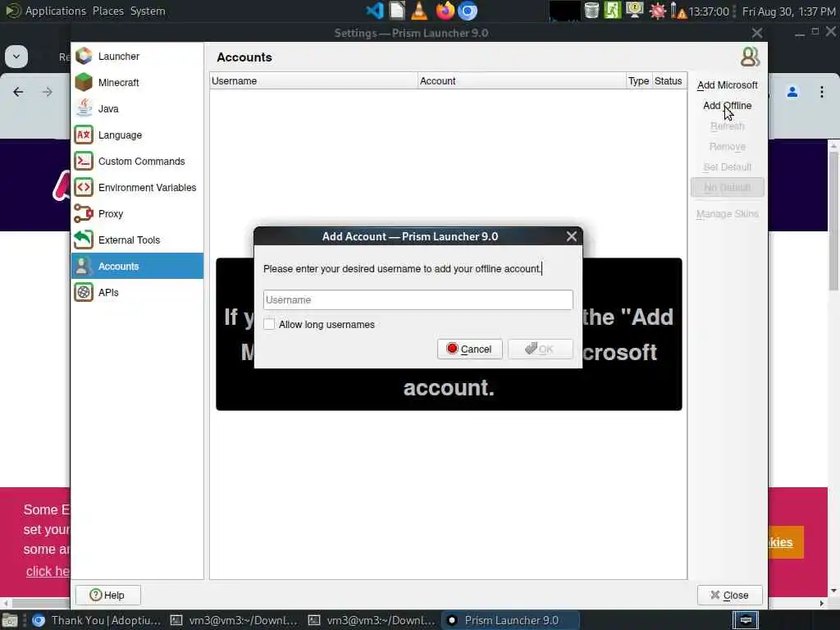Select the Language settings icon
840x630 pixels.
tap(84, 135)
